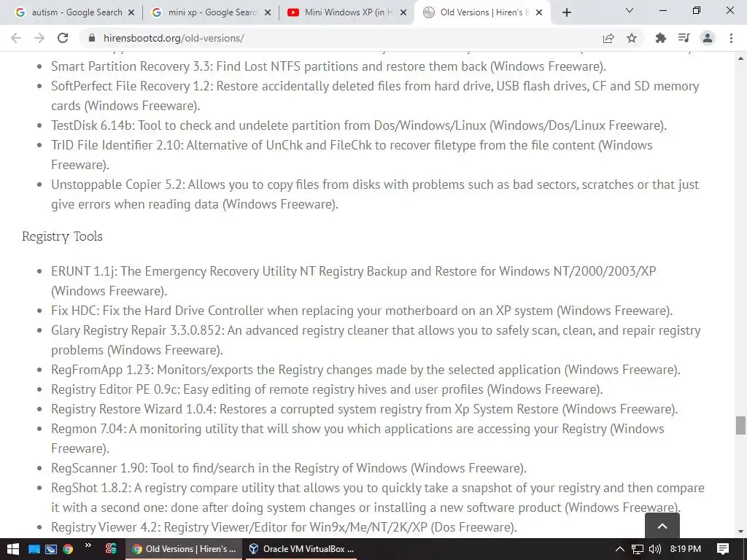
Task: Open the clock showing 8:19 PM
Action: 685,549
